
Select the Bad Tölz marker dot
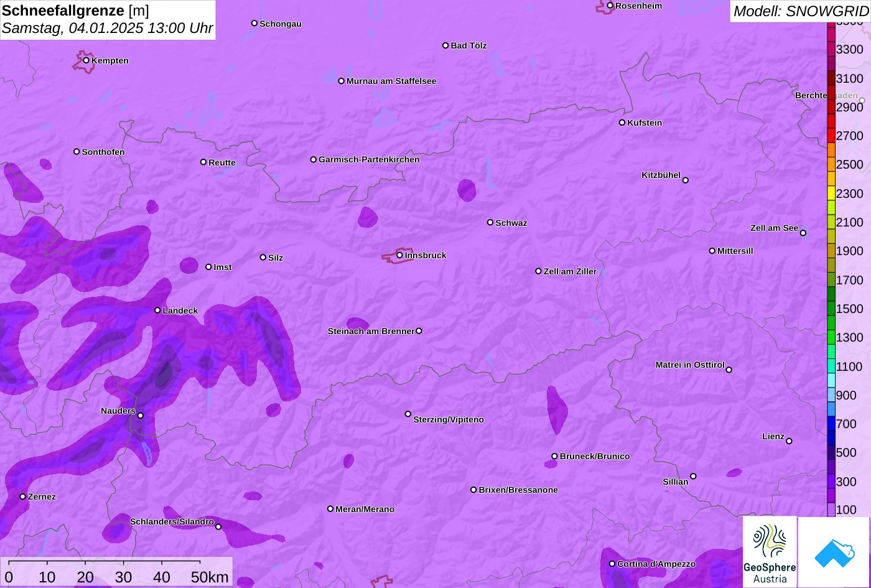tap(445, 45)
